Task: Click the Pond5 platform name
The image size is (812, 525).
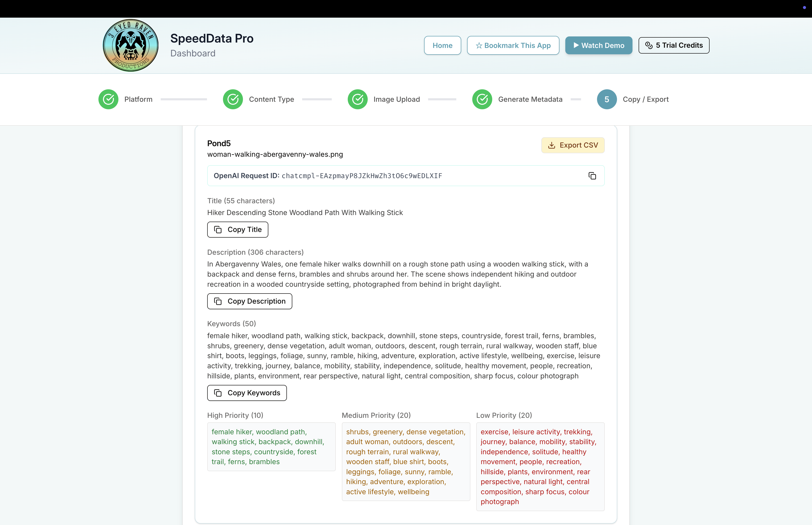Action: click(219, 144)
